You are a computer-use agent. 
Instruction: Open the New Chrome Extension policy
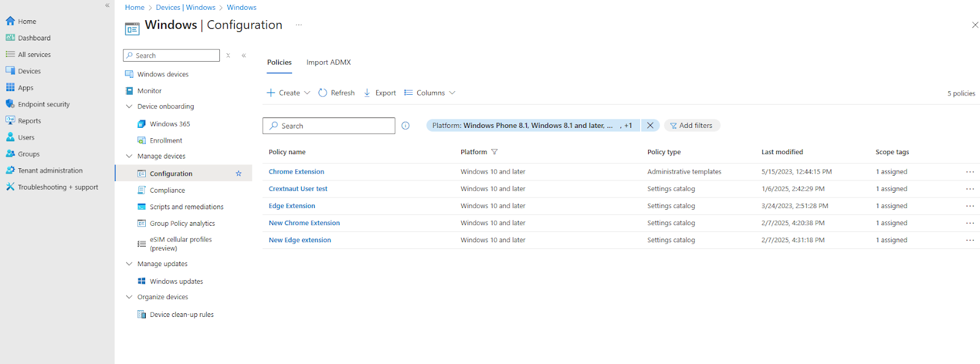[x=304, y=223]
